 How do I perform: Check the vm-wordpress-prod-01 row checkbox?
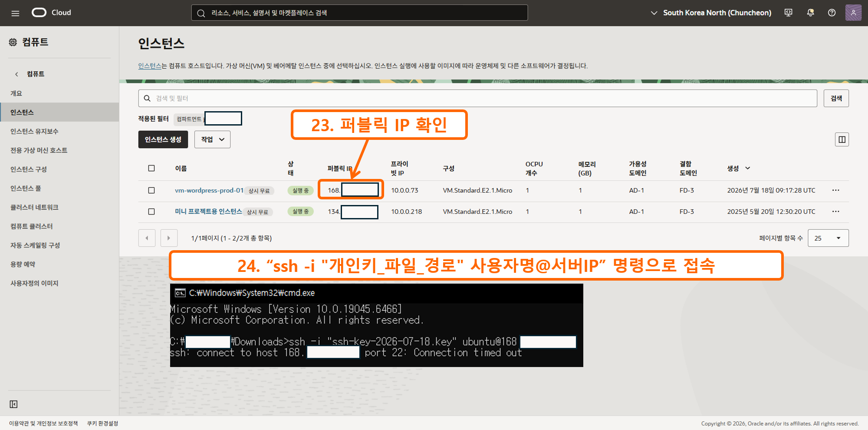pyautogui.click(x=151, y=190)
